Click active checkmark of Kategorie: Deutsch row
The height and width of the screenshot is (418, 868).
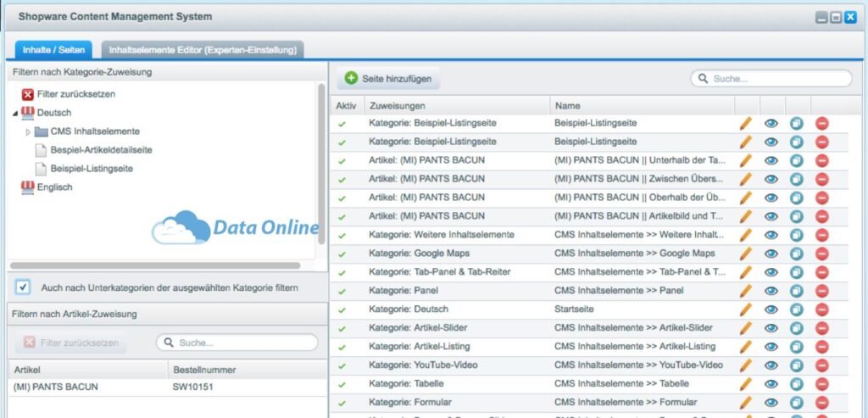[x=342, y=309]
